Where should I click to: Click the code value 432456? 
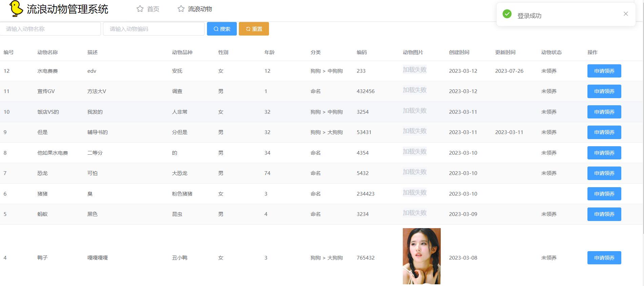tap(366, 91)
